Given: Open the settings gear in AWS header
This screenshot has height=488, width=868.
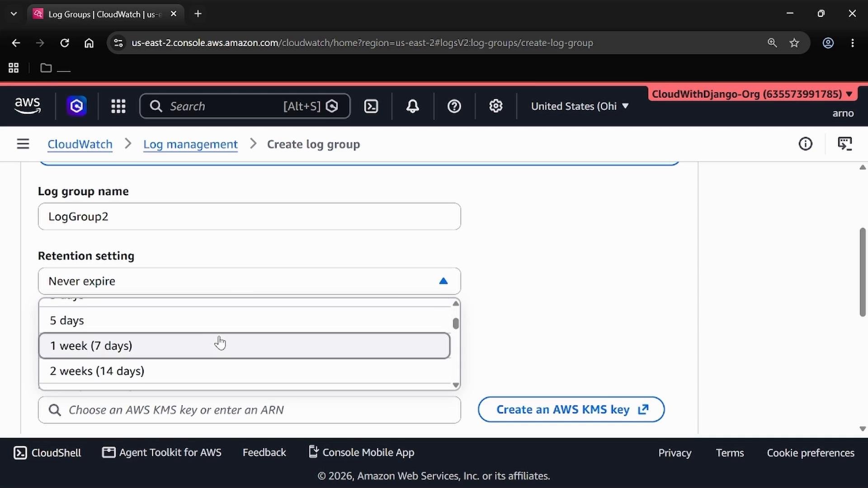Looking at the screenshot, I should pyautogui.click(x=495, y=106).
